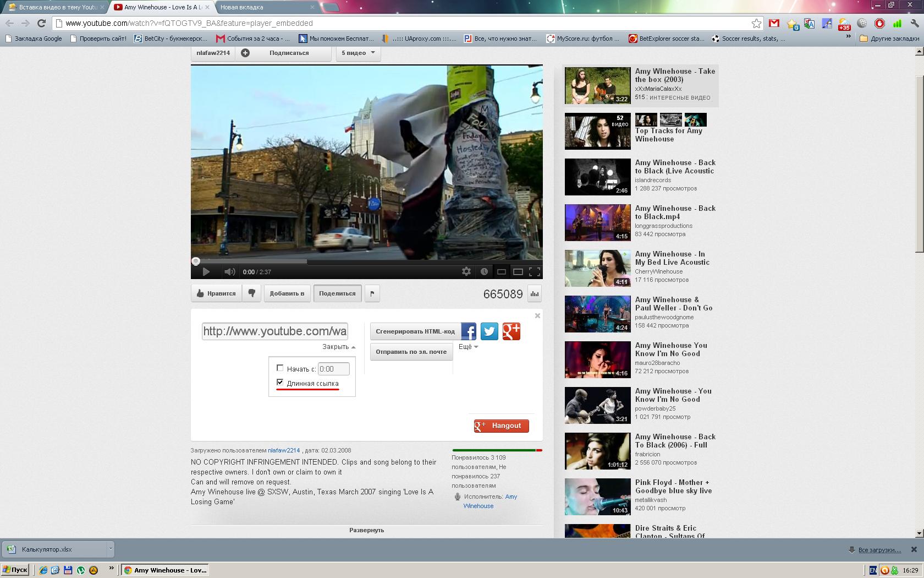Click 'Все загрузки...' link
Screen dimensions: 924x578
879,550
